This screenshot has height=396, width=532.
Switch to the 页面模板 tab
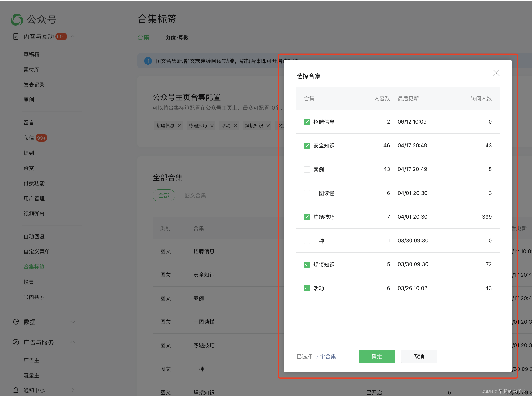[x=177, y=37]
